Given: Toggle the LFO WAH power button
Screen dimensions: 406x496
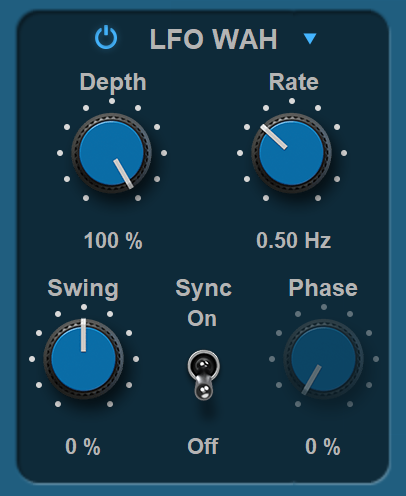Looking at the screenshot, I should click(x=106, y=38).
